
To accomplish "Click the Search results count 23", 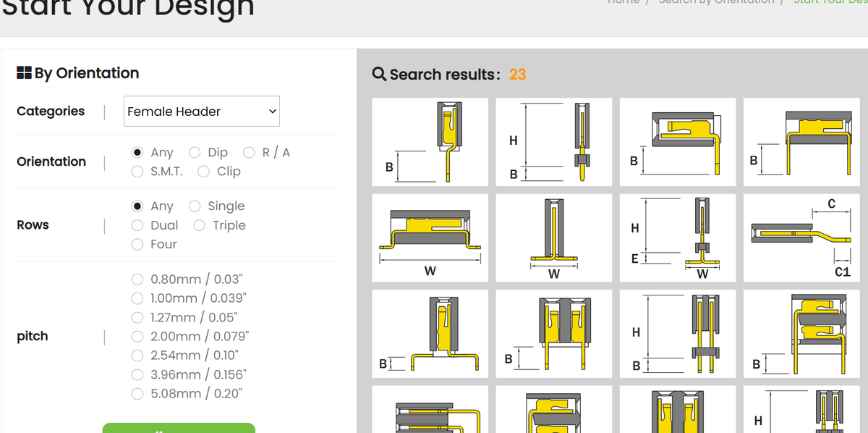I will [x=517, y=75].
